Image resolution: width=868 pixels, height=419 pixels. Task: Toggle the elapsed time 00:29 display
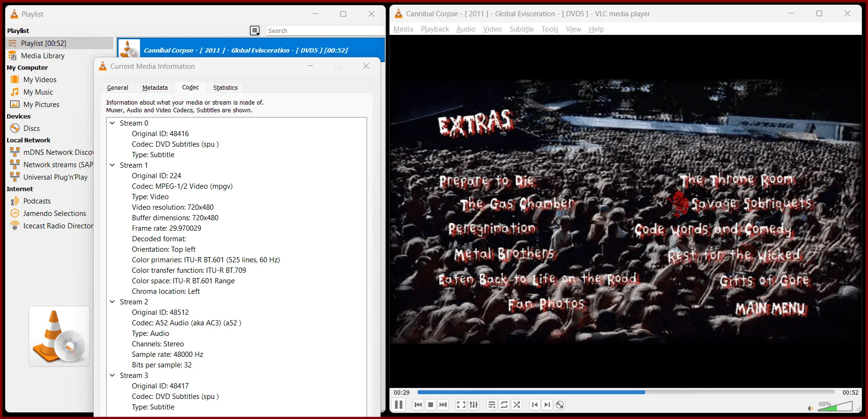[401, 392]
